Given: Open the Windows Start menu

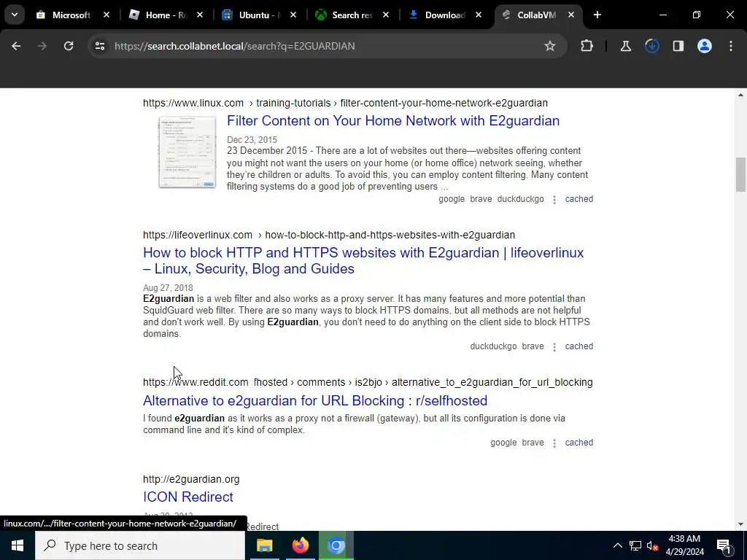Looking at the screenshot, I should (x=18, y=545).
